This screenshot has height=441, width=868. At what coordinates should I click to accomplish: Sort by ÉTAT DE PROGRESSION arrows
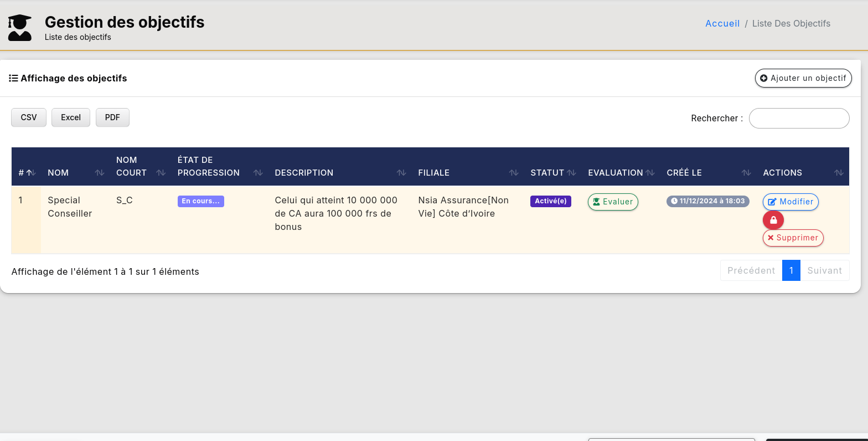click(x=258, y=173)
